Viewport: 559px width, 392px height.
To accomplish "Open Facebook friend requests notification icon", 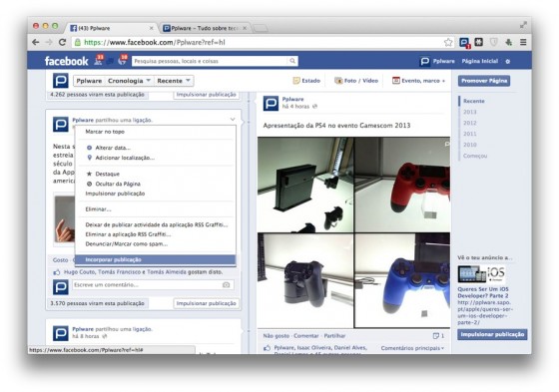I will coord(98,61).
